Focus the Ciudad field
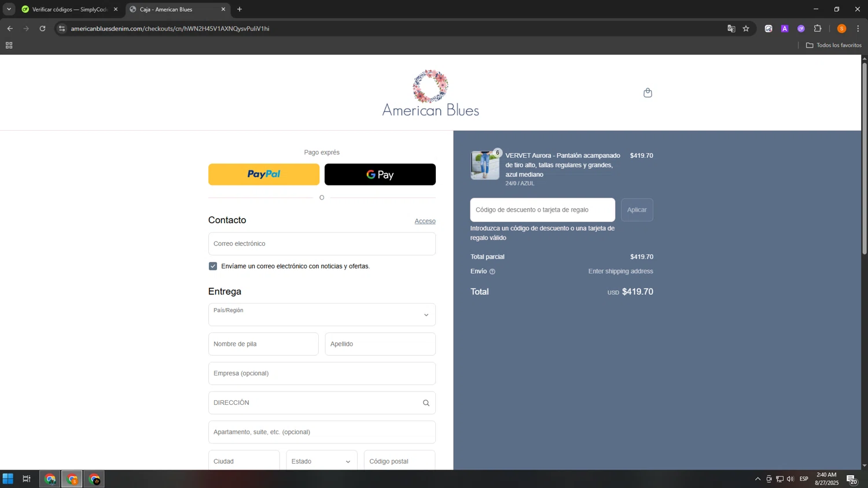The image size is (868, 488). 244,461
